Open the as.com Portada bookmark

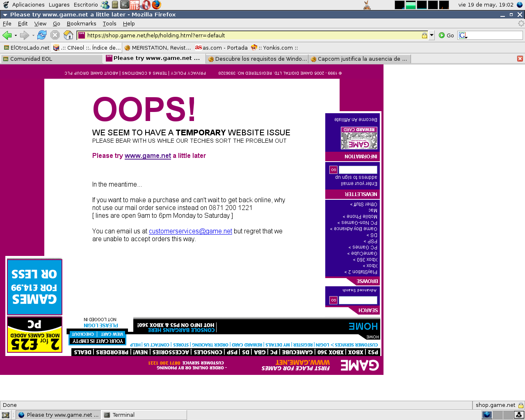pyautogui.click(x=221, y=48)
